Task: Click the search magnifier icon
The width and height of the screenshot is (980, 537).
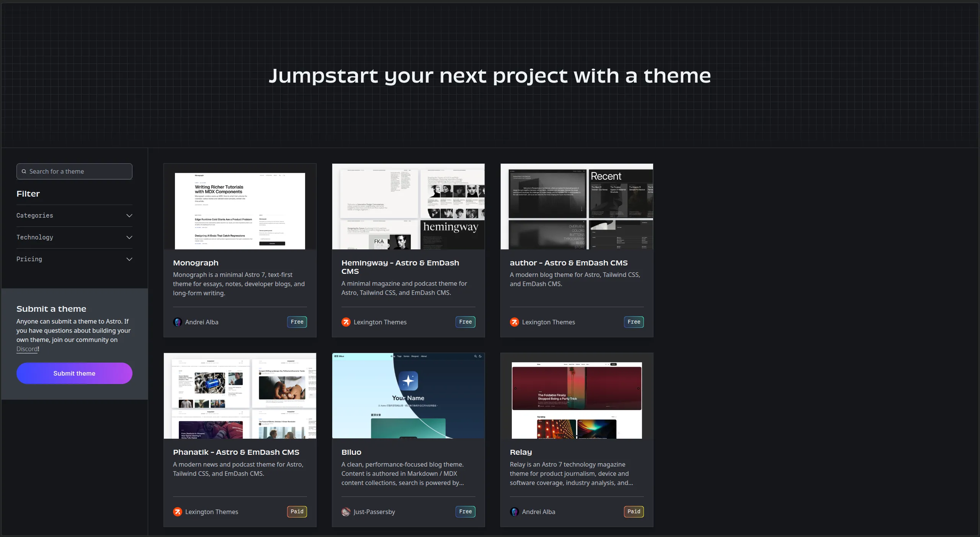Action: click(x=24, y=172)
